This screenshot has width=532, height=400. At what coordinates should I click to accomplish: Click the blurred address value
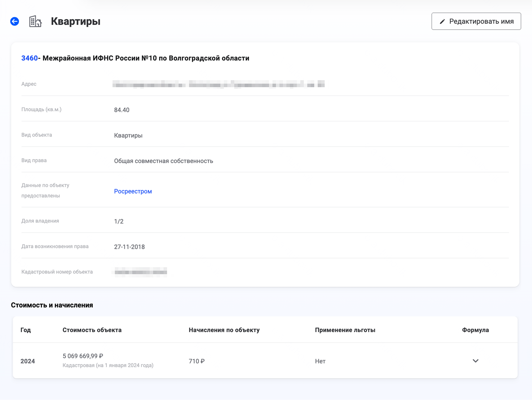pos(218,84)
